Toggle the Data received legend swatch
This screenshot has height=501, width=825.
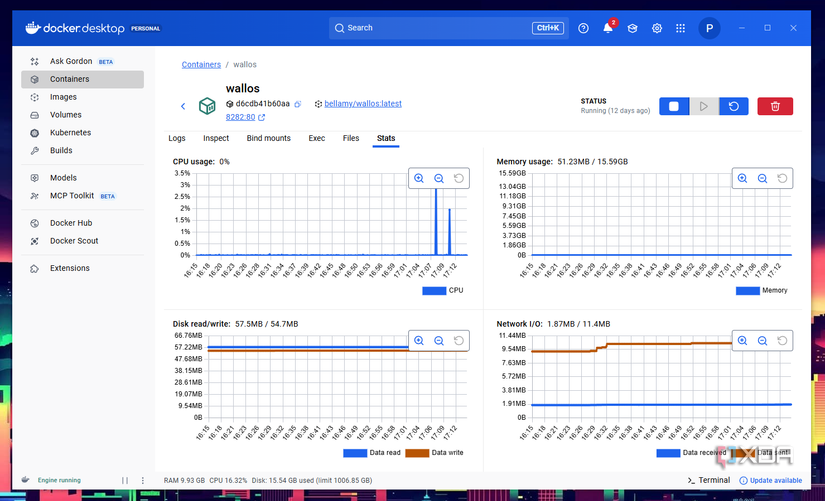668,453
